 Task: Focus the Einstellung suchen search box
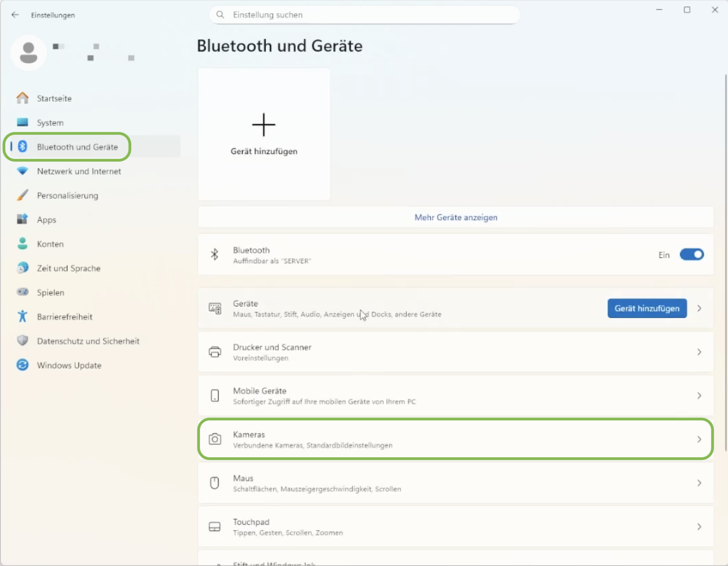(366, 15)
